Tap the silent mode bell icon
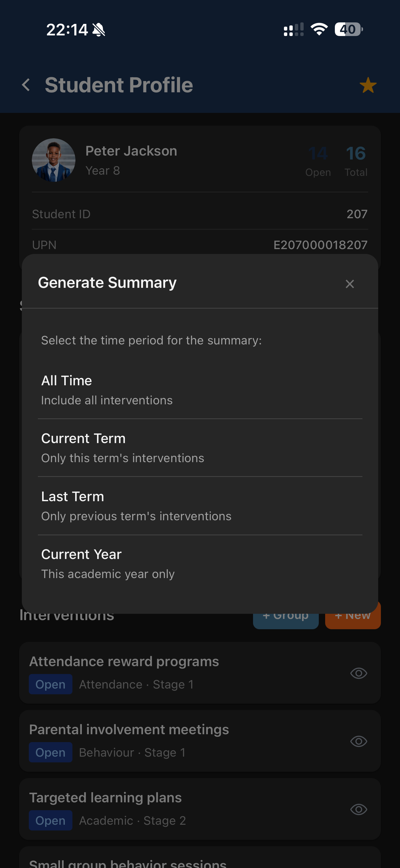The image size is (400, 868). [x=99, y=30]
